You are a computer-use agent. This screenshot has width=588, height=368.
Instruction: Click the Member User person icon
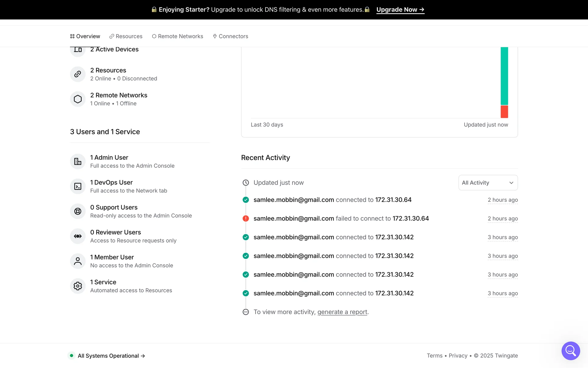point(78,261)
